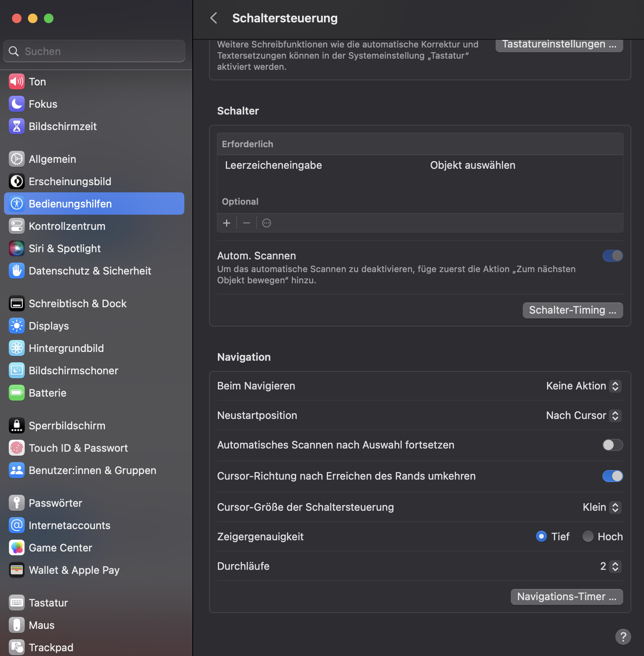
Task: Click the question mark help icon
Action: 623,636
